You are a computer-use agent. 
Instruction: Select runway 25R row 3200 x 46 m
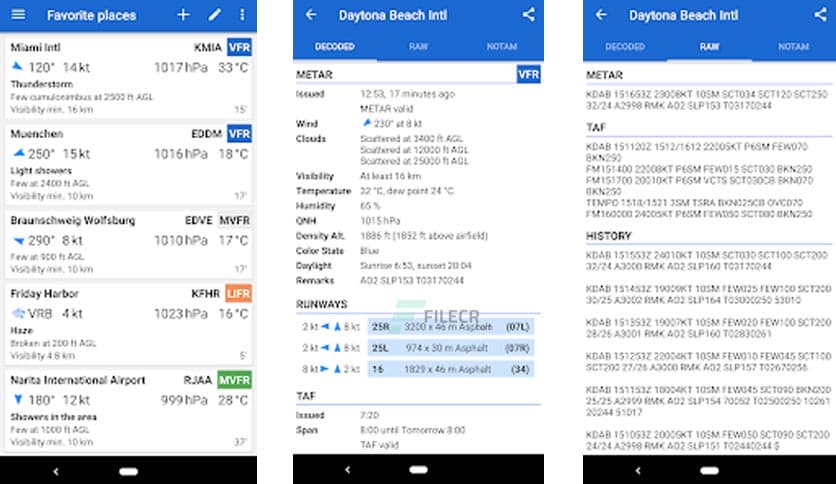point(451,327)
